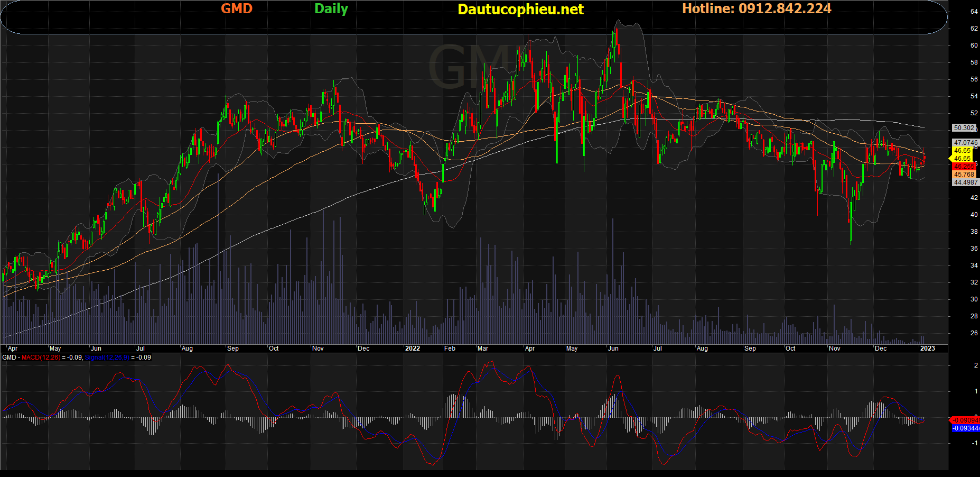Jump to the 2023 year marker

coord(927,348)
